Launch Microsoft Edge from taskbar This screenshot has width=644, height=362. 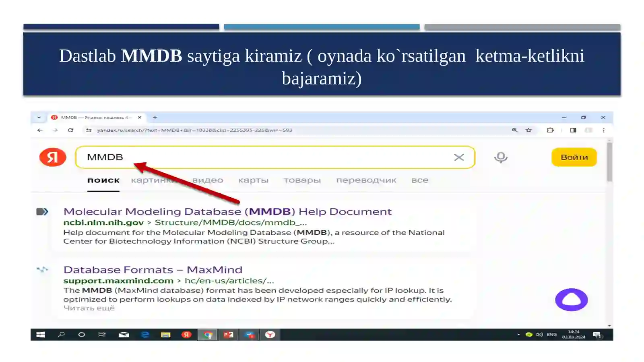[x=145, y=335]
